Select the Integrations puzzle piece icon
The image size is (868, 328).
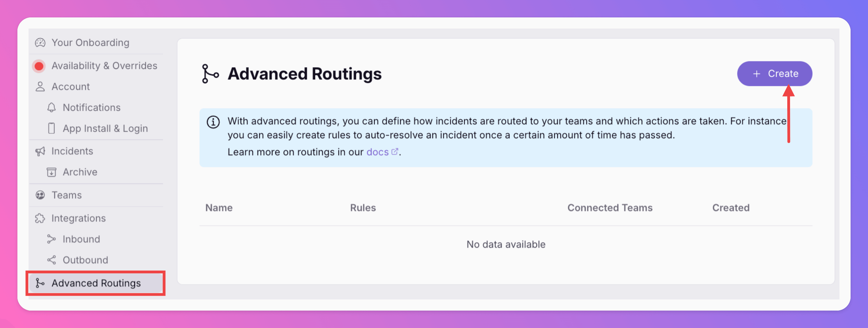(39, 218)
